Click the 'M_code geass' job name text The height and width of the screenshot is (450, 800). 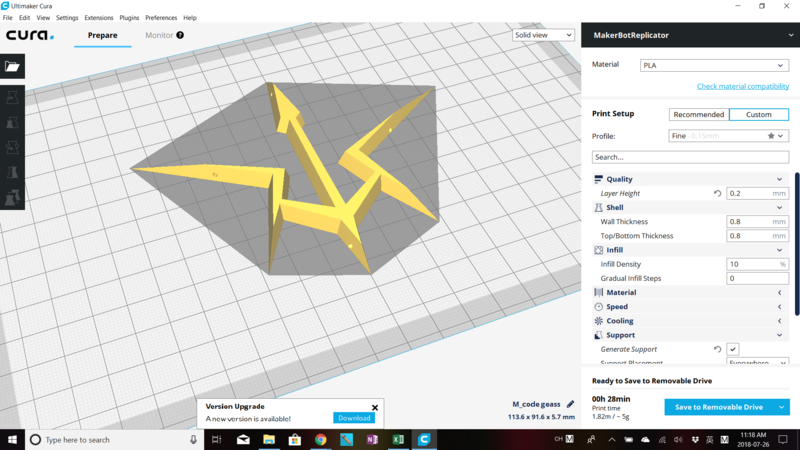pyautogui.click(x=536, y=404)
